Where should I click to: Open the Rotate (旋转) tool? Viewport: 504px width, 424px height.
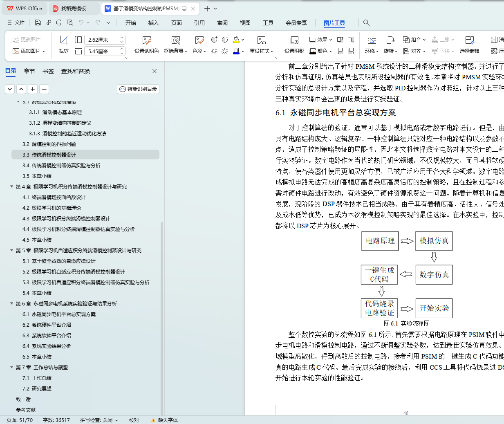(390, 45)
